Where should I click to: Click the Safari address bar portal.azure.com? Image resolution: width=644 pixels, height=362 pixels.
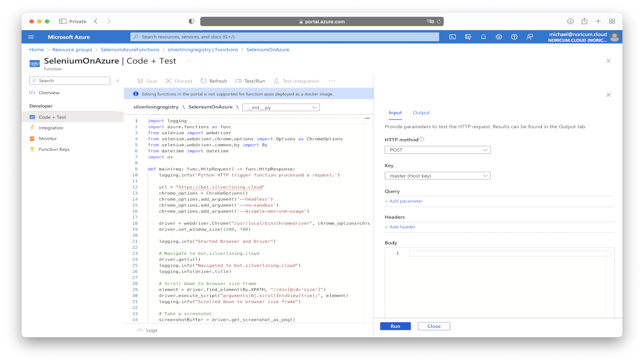[x=322, y=22]
